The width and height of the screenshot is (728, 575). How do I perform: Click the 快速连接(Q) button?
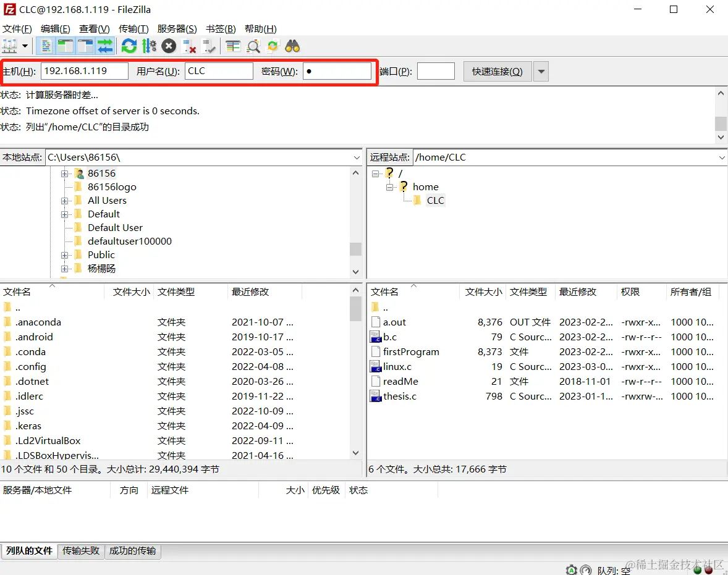[x=497, y=72]
